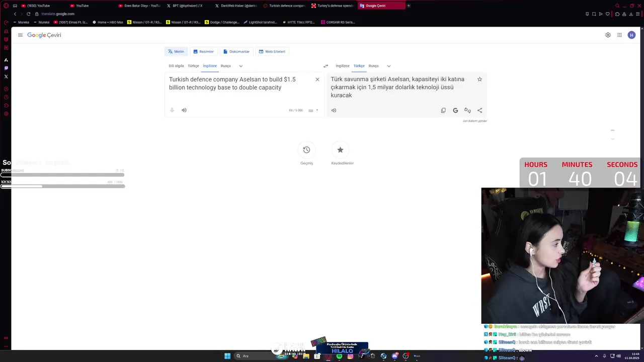Open Google Translate settings gear

point(608,35)
